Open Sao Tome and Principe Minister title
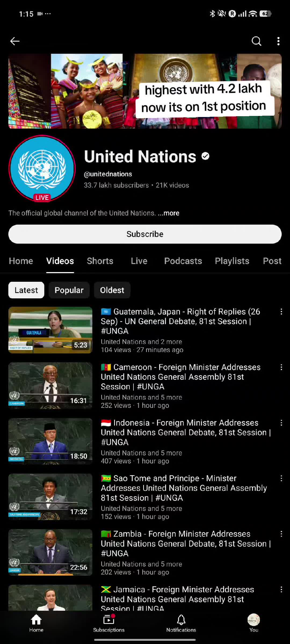Image resolution: width=290 pixels, height=644 pixels. (x=184, y=488)
